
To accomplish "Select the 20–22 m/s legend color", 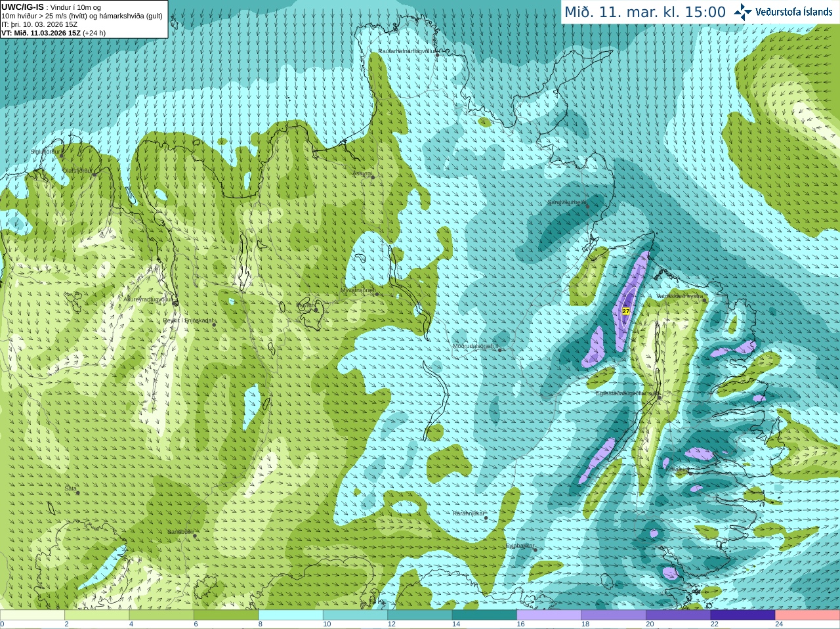I will 679,615.
